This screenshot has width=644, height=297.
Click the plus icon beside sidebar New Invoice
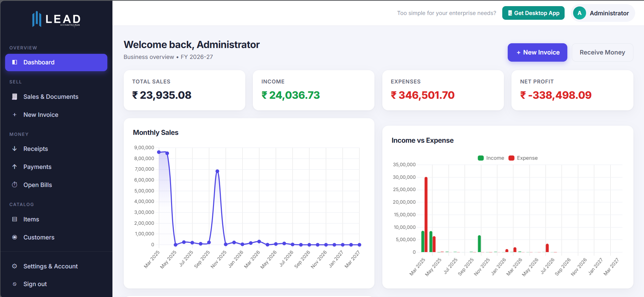[x=15, y=115]
